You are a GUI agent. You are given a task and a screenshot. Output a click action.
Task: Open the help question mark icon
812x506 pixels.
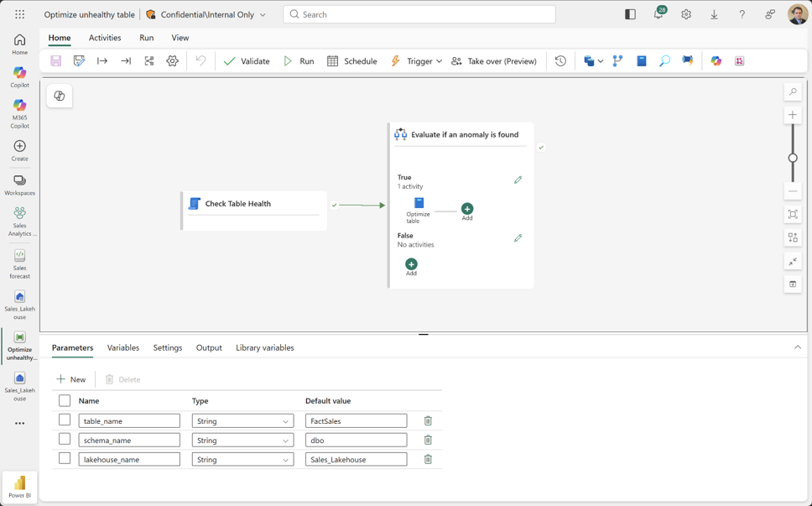coord(742,14)
